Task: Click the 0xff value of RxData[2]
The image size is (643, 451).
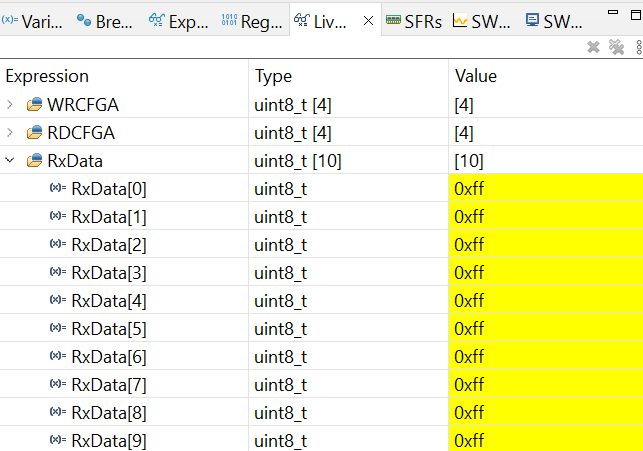Action: pyautogui.click(x=469, y=244)
